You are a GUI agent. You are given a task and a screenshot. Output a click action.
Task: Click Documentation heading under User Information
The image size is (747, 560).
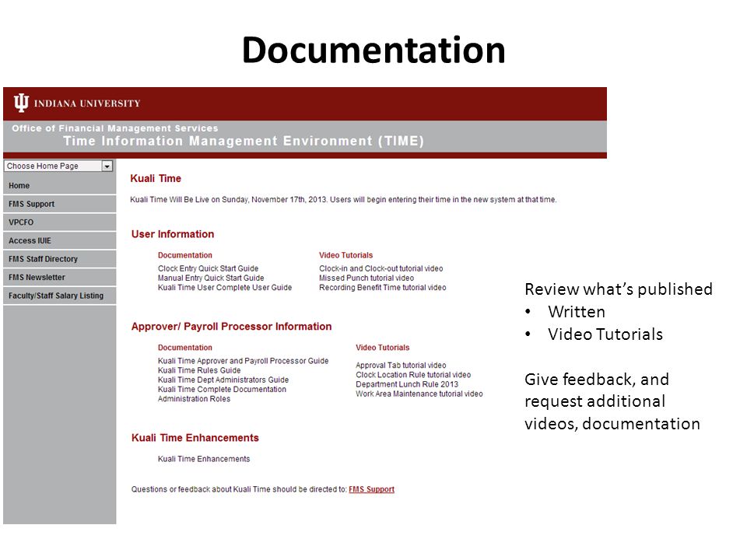click(x=185, y=255)
